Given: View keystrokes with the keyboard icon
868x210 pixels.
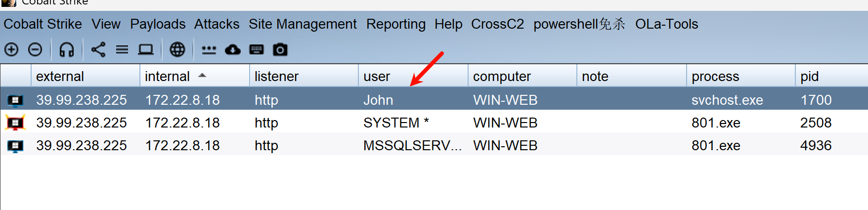Looking at the screenshot, I should point(257,49).
